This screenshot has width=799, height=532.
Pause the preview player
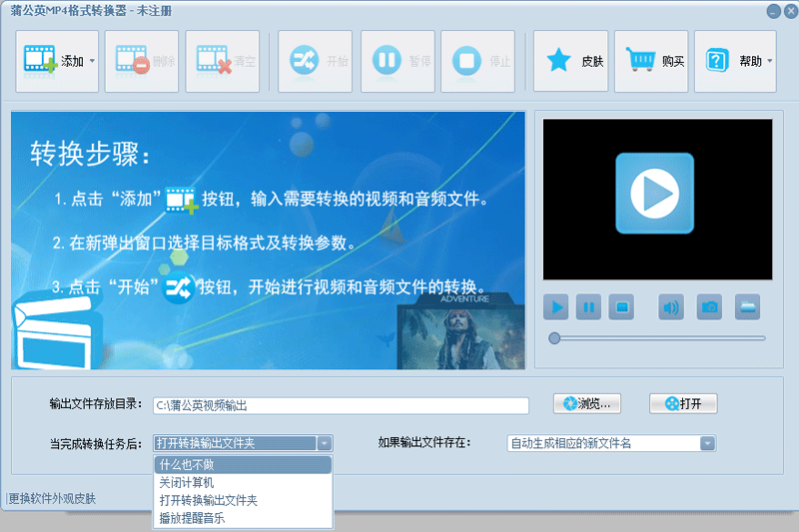(x=588, y=307)
